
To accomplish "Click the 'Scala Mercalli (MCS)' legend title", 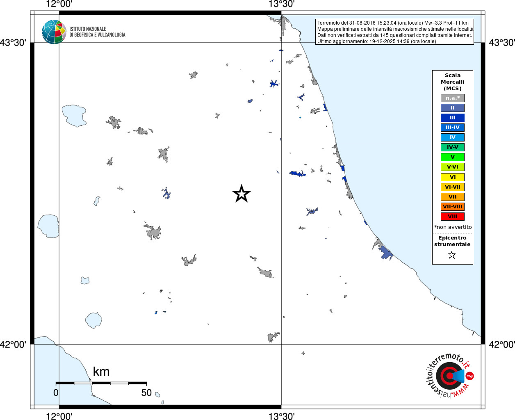I will tap(453, 82).
